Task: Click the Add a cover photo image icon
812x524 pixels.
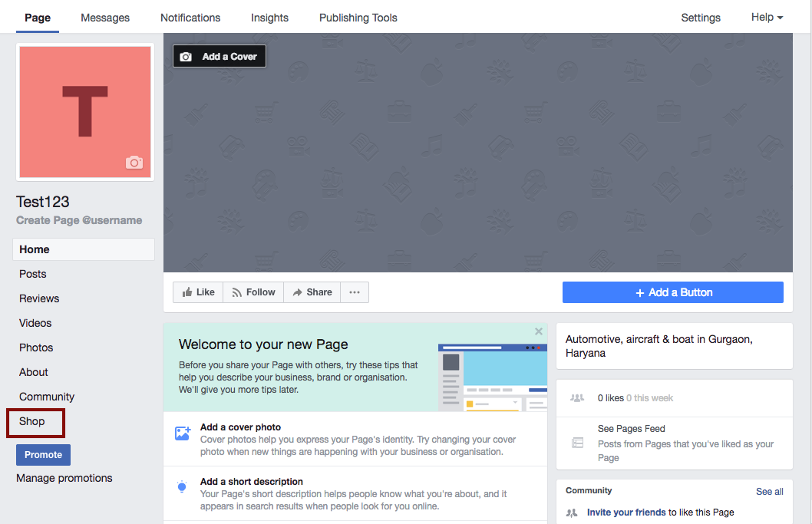Action: [183, 433]
